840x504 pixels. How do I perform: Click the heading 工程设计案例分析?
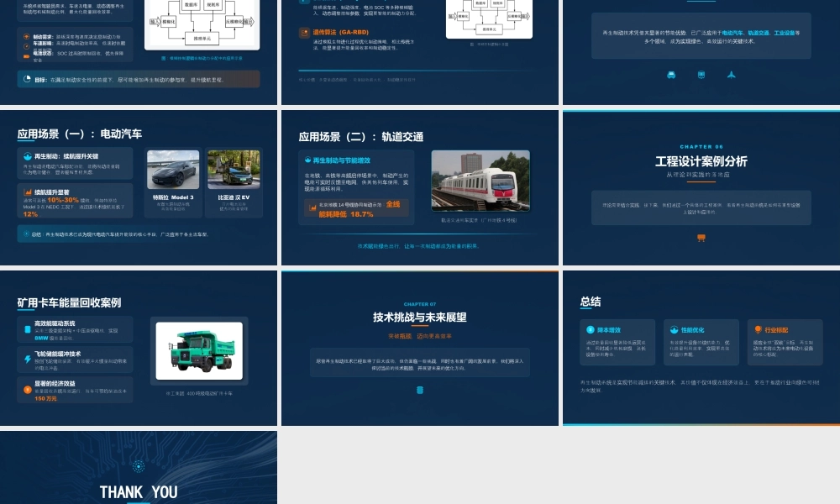click(x=701, y=161)
